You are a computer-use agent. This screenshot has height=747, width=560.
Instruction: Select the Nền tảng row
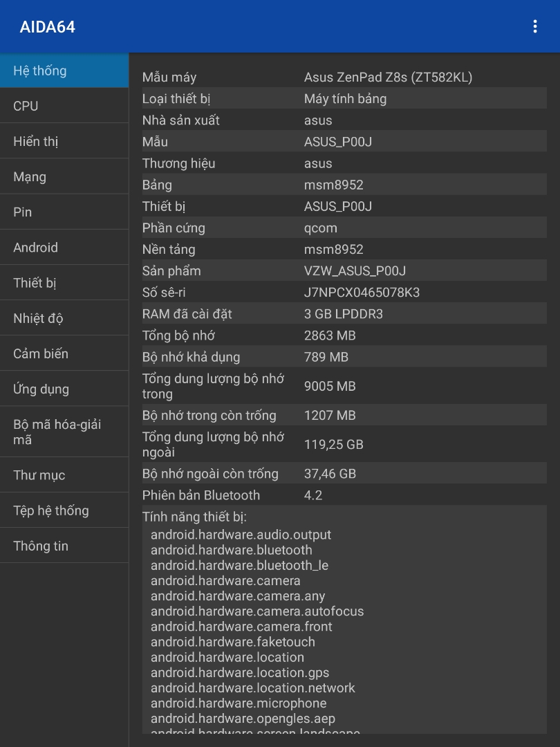pyautogui.click(x=344, y=249)
